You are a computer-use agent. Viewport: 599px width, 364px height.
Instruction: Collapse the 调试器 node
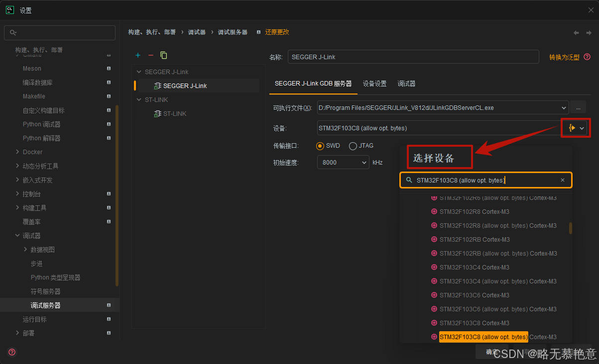click(x=17, y=236)
